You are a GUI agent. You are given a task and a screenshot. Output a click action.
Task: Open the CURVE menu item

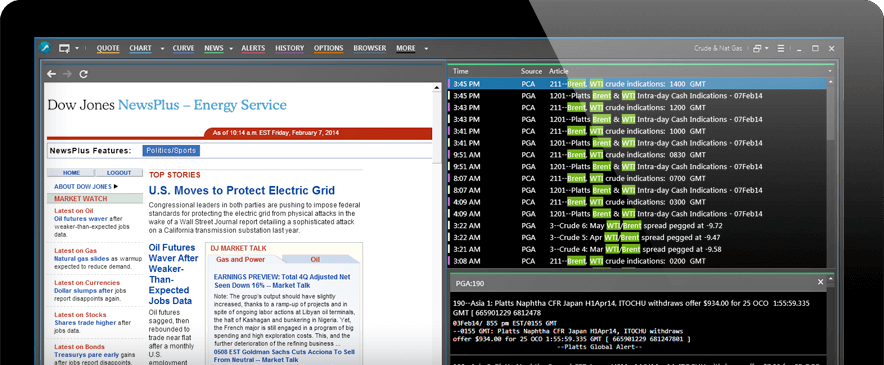click(x=183, y=49)
